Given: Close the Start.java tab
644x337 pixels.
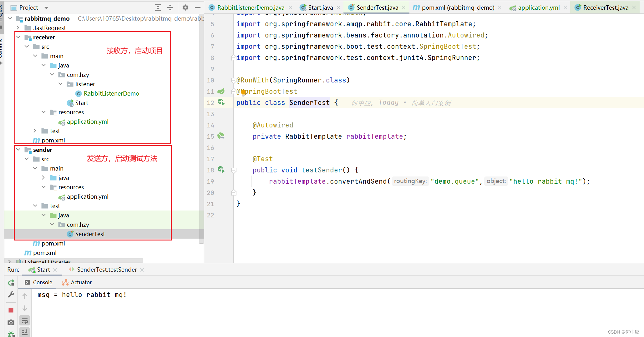Looking at the screenshot, I should [338, 7].
